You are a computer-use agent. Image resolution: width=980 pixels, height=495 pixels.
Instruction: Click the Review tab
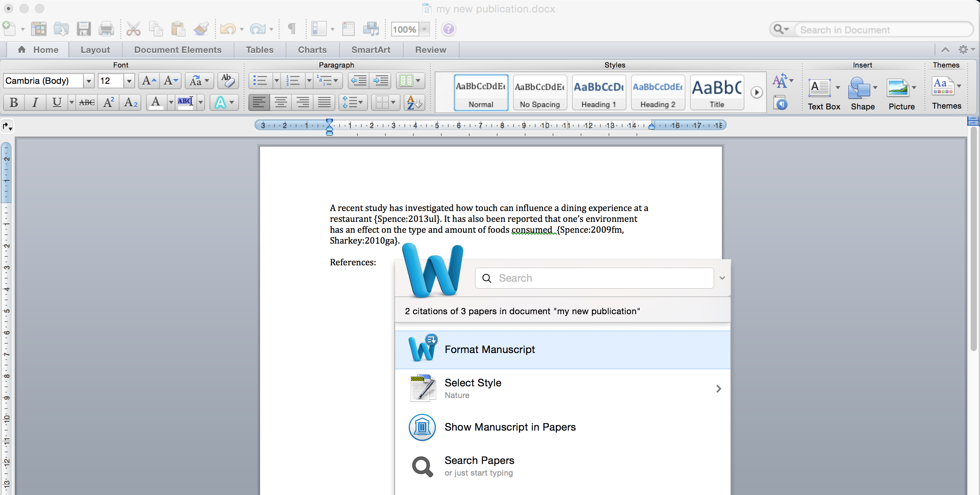[430, 49]
